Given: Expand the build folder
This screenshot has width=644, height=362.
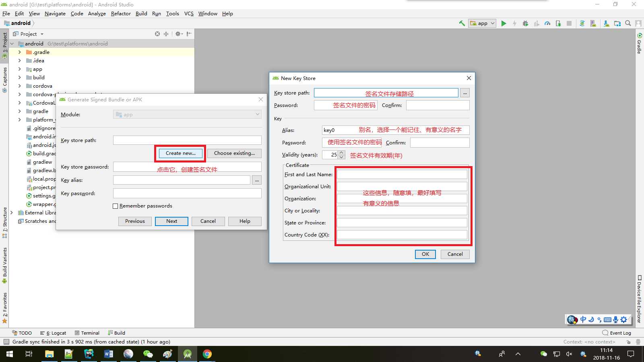Looking at the screenshot, I should click(19, 78).
